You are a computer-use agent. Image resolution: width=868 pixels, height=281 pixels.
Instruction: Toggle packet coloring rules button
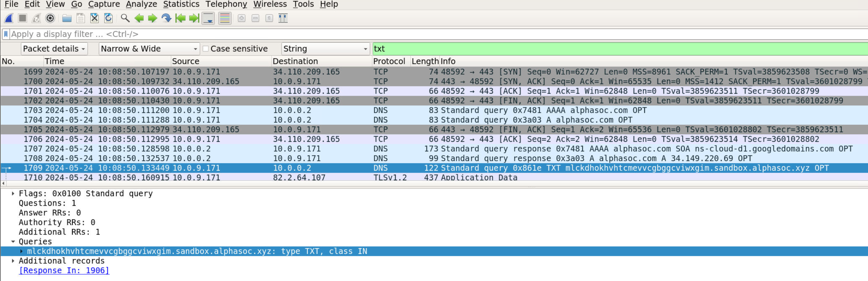(225, 18)
